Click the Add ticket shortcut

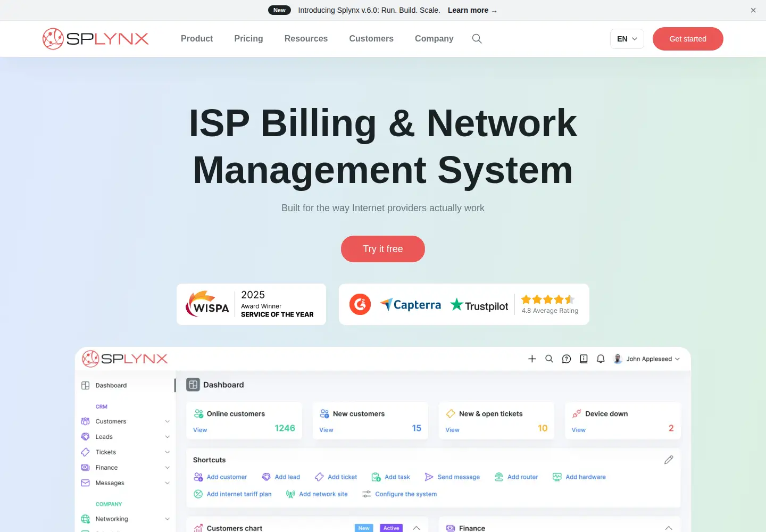pyautogui.click(x=336, y=477)
